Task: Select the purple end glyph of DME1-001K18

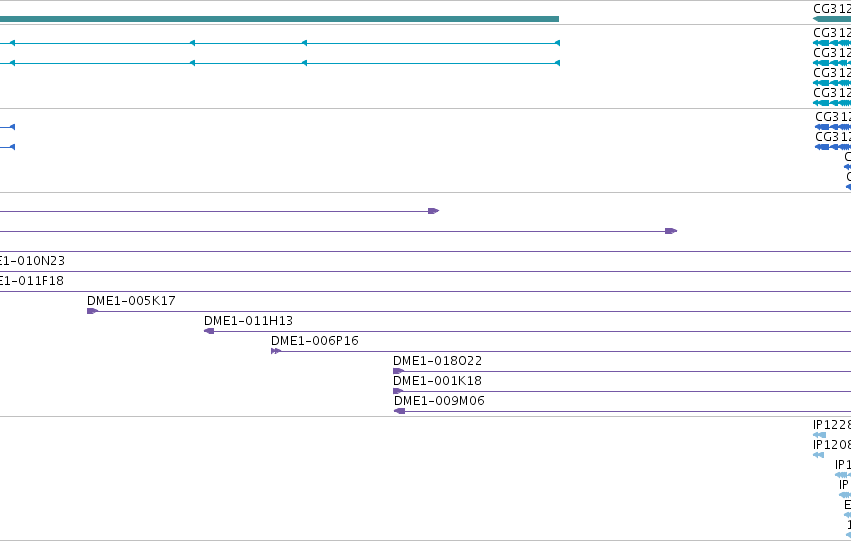Action: coord(398,391)
